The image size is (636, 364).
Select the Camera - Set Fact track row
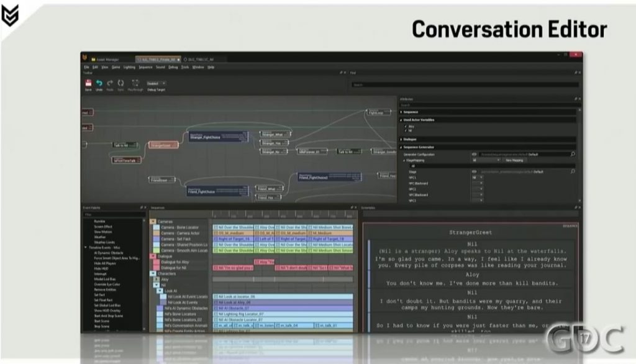tap(180, 239)
